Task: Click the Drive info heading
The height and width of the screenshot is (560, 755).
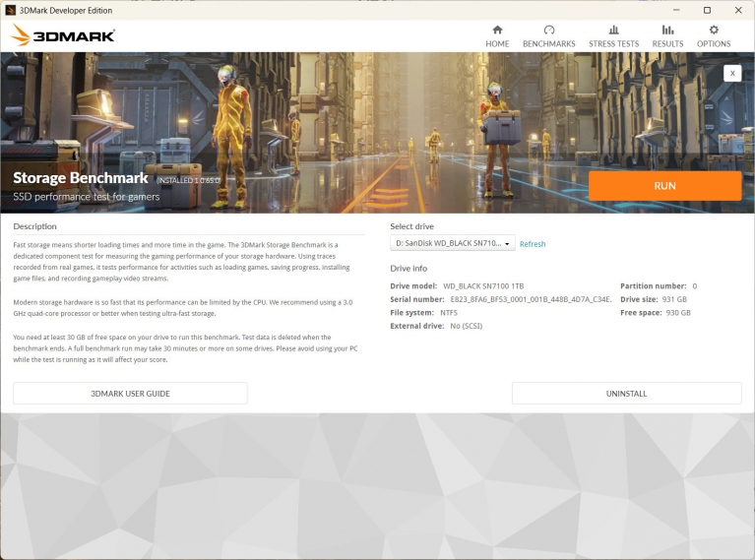Action: [x=409, y=269]
